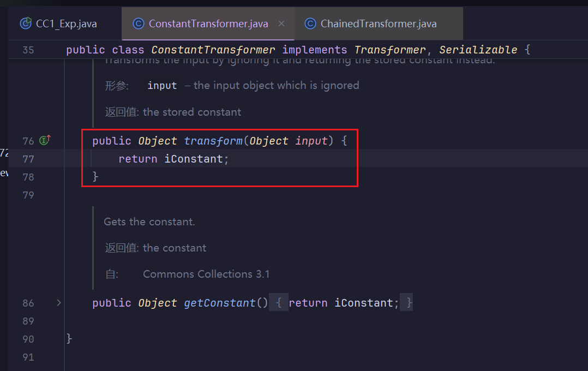
Task: Click the Serializable interface name
Action: tap(478, 50)
